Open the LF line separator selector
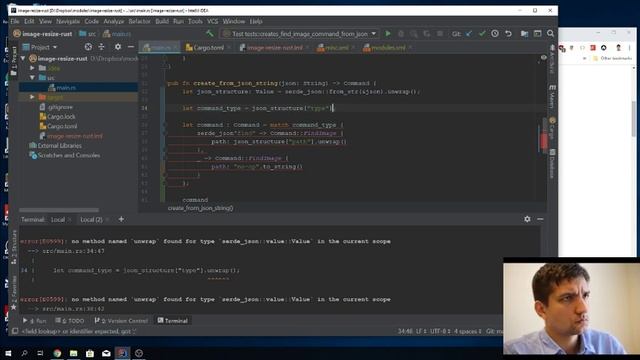Viewport: 640px width, 360px height. [421, 331]
